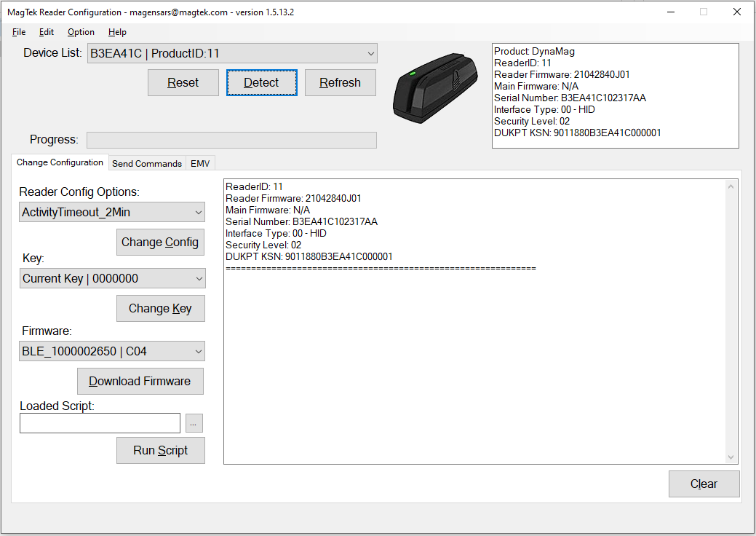Click the output log scroll down arrow
756x536 pixels.
pos(731,457)
